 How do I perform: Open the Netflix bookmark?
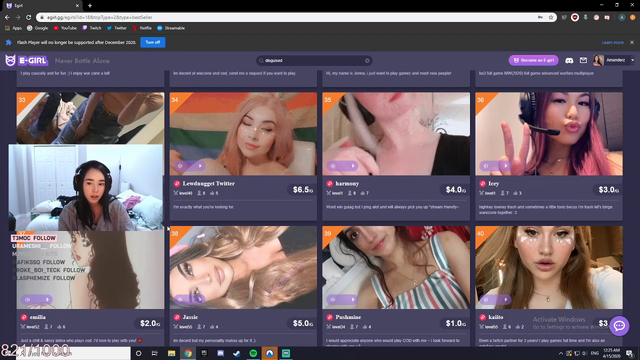pyautogui.click(x=142, y=28)
